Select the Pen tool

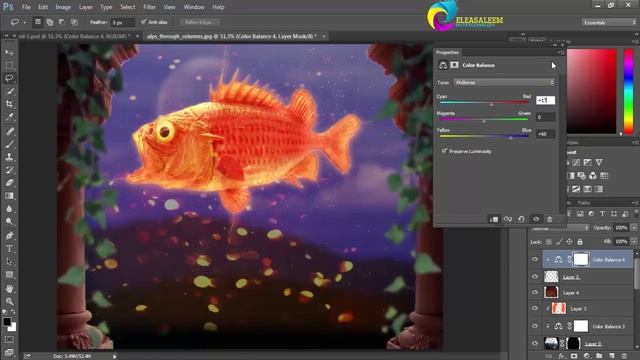(9, 236)
